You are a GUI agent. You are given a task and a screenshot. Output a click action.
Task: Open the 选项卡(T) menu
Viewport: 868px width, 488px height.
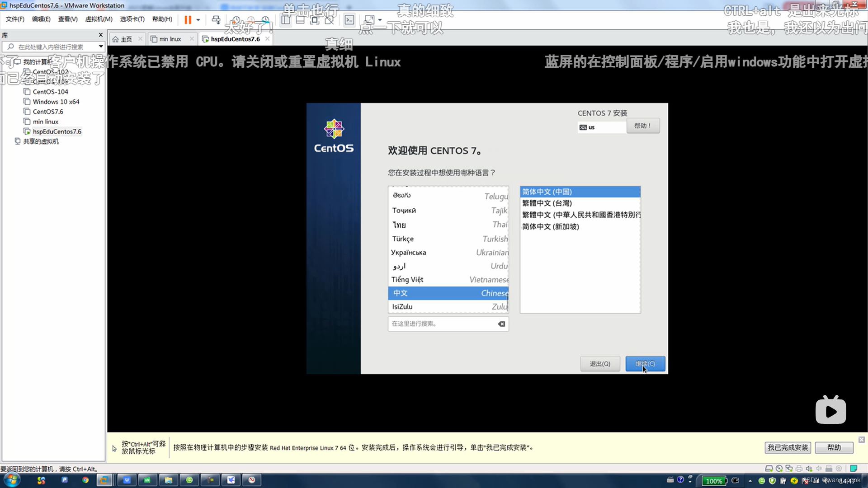132,19
